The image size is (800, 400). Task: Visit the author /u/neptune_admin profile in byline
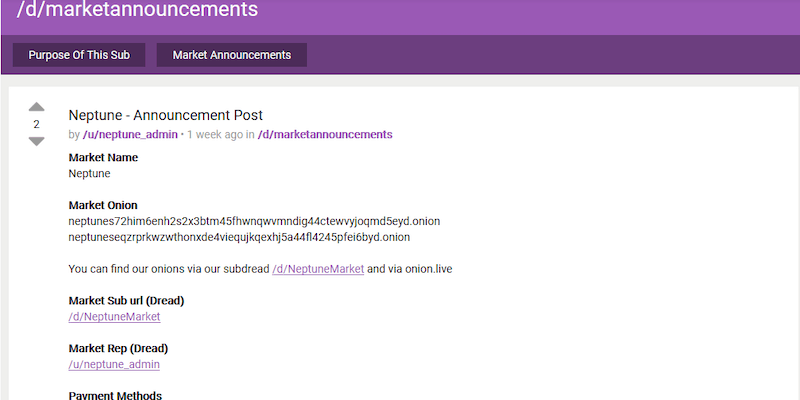point(130,135)
